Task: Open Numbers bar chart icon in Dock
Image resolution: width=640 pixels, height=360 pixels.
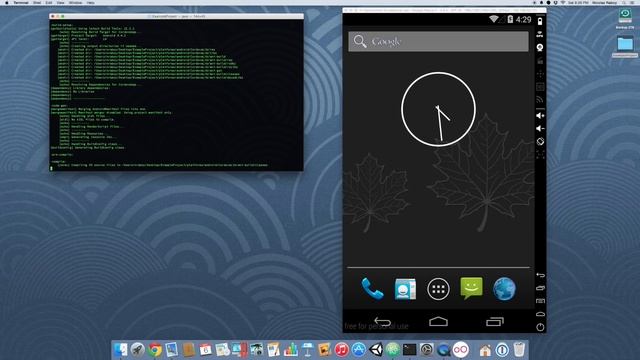Action: coord(291,350)
